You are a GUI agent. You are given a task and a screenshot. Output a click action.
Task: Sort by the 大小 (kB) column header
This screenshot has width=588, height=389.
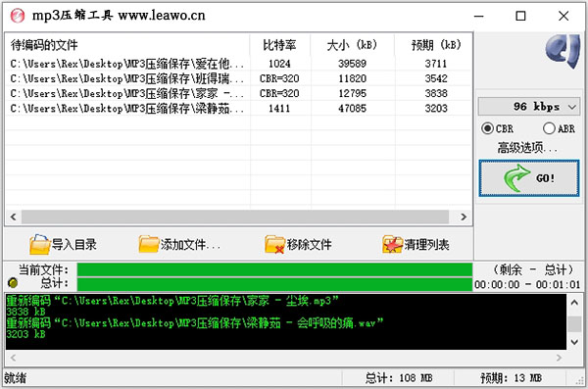coord(352,45)
